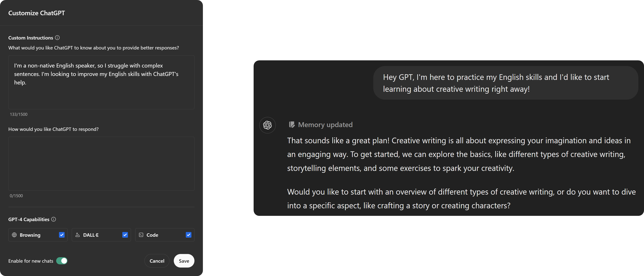Click the DALL-E capability icon
The height and width of the screenshot is (276, 644).
(78, 235)
